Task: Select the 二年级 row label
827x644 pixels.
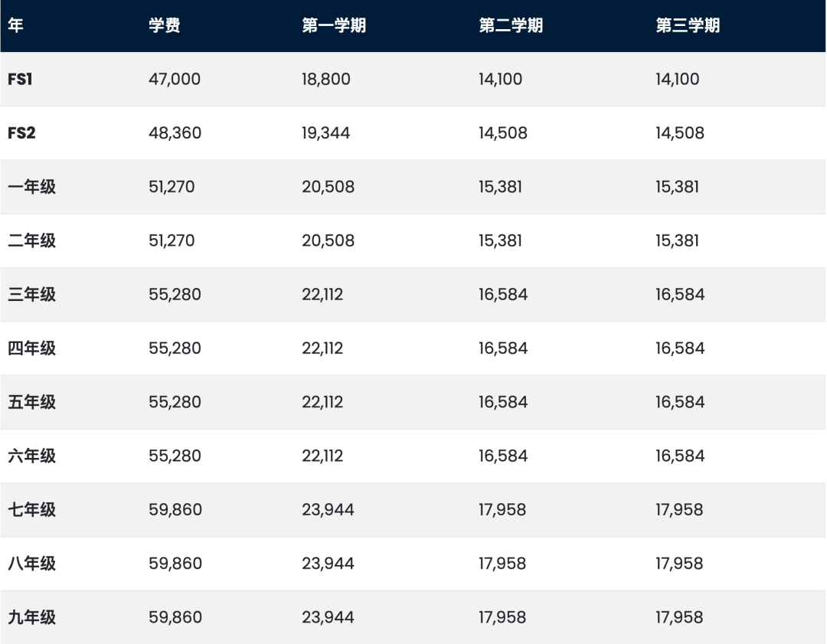Action: 31,240
